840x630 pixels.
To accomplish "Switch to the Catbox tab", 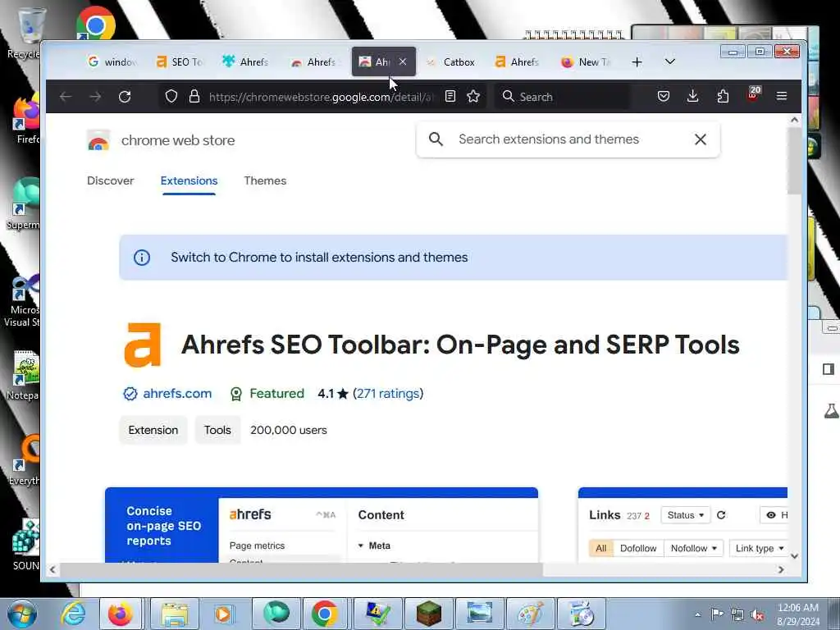I will [x=451, y=62].
